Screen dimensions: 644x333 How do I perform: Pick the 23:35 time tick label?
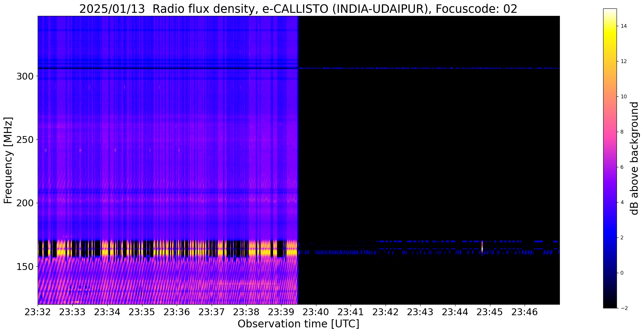(x=142, y=312)
